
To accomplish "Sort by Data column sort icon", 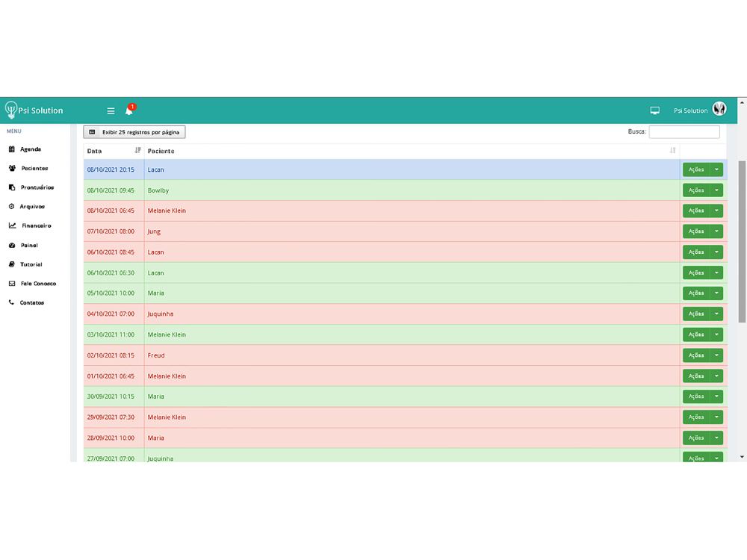I will click(x=137, y=151).
